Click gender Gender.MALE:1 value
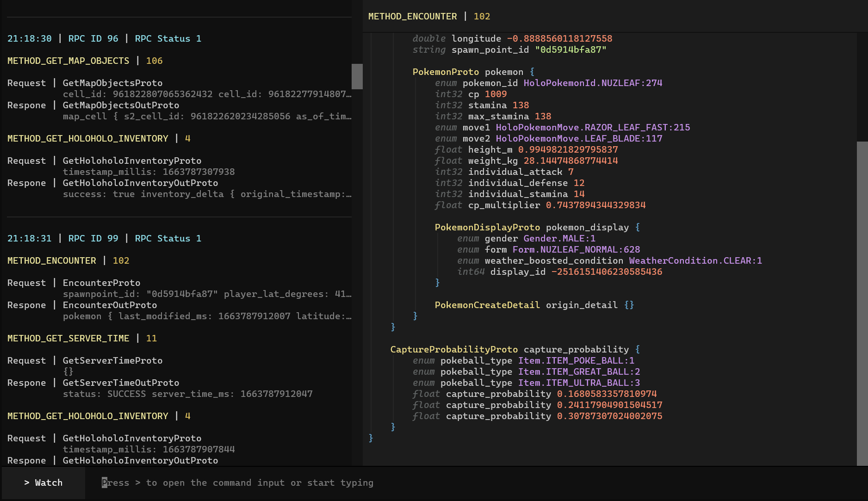The height and width of the screenshot is (501, 868). coord(560,238)
